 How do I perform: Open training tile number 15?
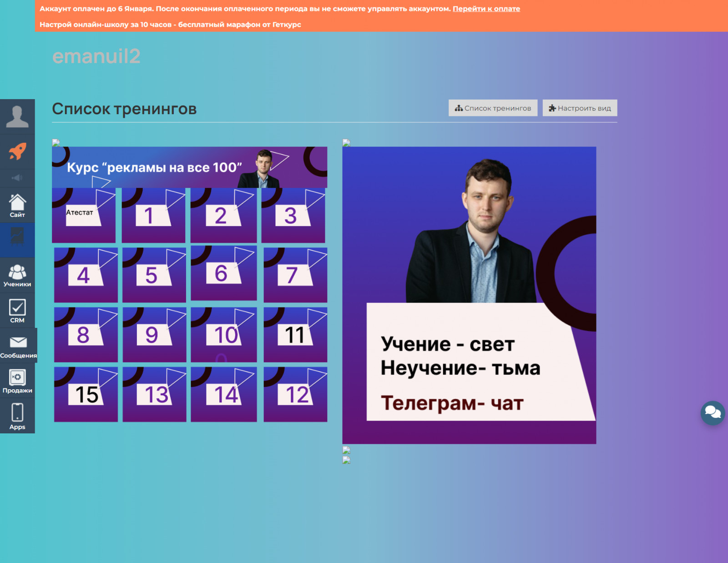tap(86, 394)
